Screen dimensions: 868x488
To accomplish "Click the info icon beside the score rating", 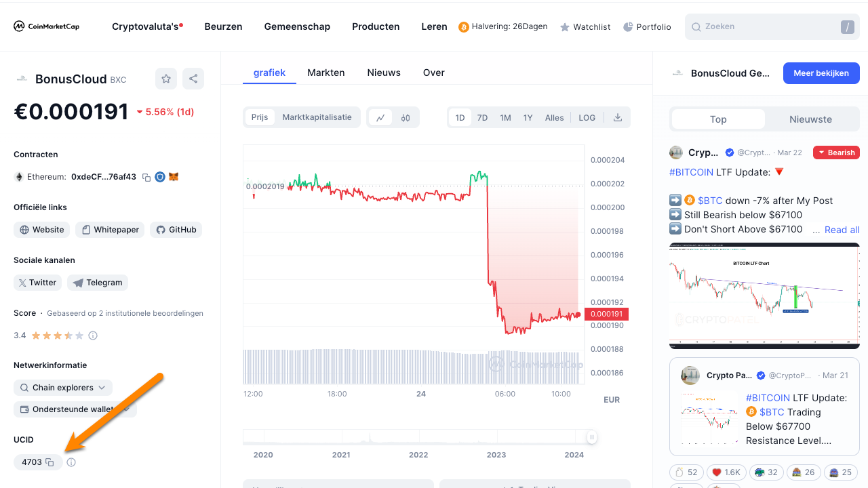I will point(93,335).
